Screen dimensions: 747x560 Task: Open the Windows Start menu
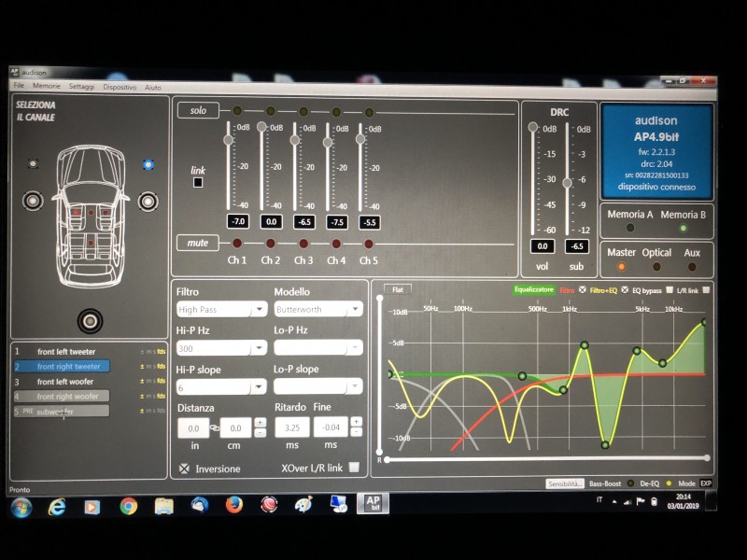21,507
